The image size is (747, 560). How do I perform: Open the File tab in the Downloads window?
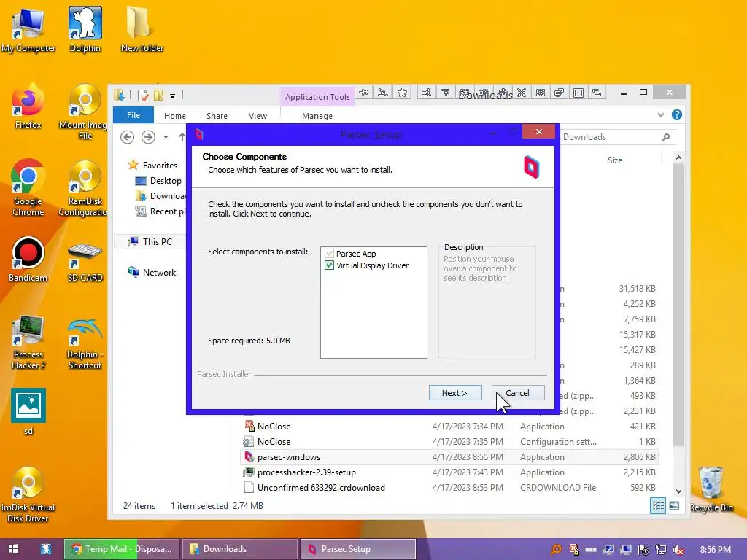coord(133,115)
